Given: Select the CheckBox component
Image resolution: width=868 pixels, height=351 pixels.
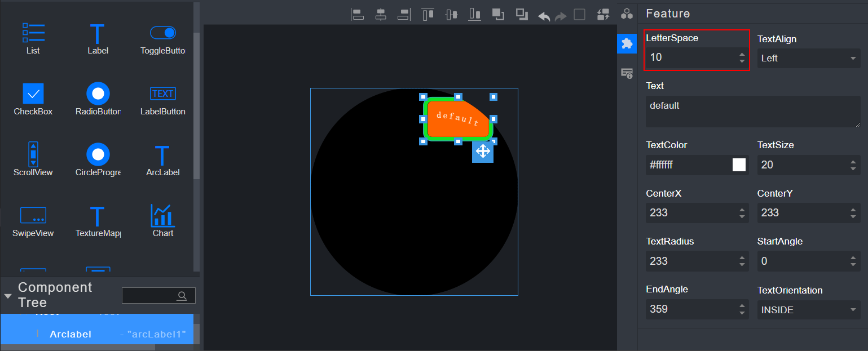Looking at the screenshot, I should [33, 99].
